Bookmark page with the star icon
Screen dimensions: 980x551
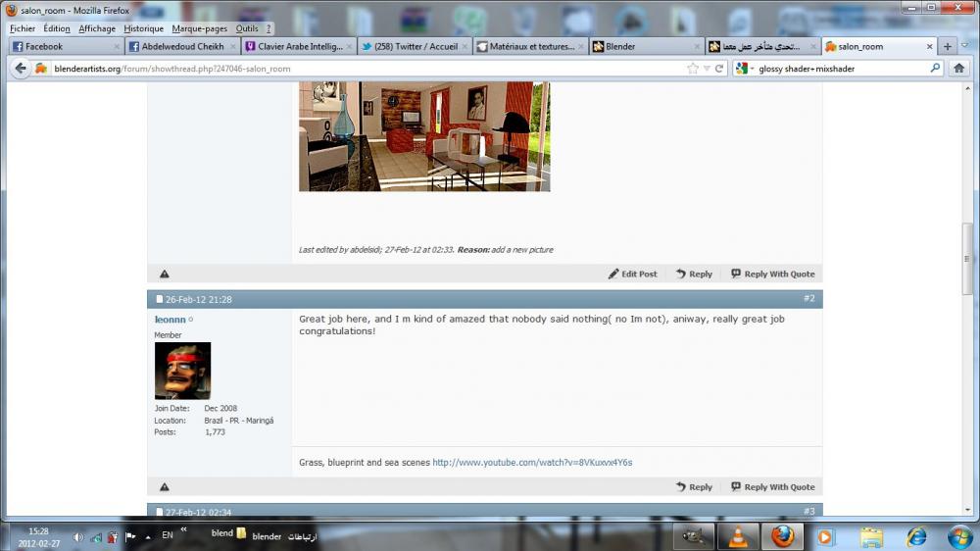[x=693, y=69]
